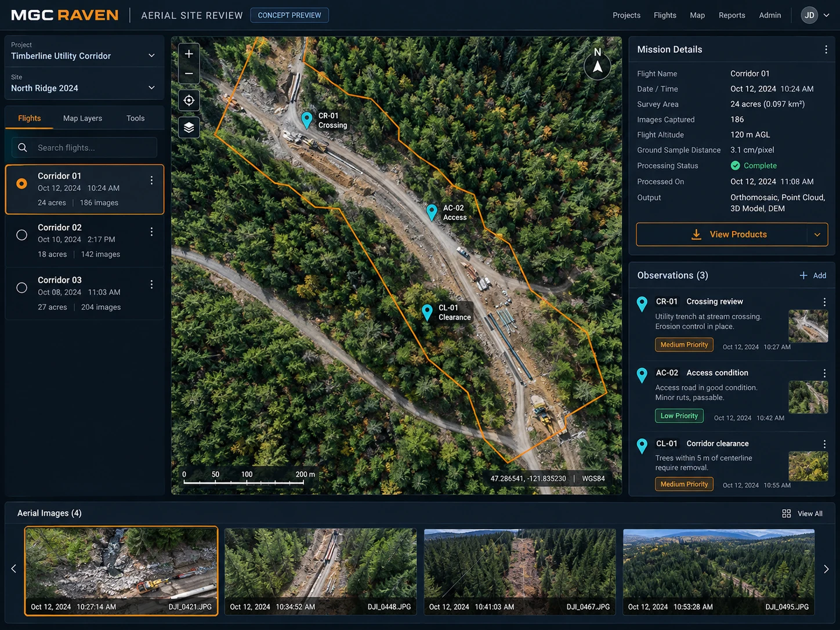Open the Map navigation item

pos(697,15)
